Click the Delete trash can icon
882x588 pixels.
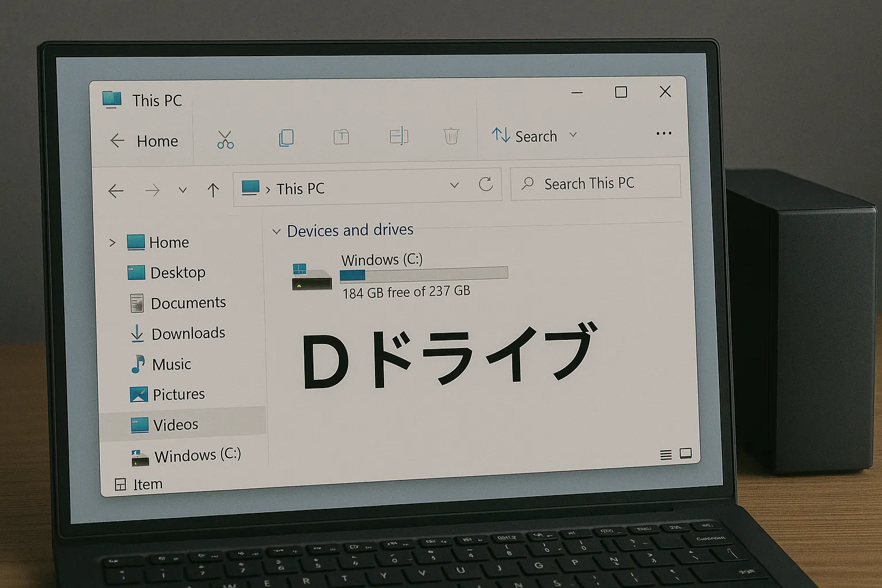451,136
